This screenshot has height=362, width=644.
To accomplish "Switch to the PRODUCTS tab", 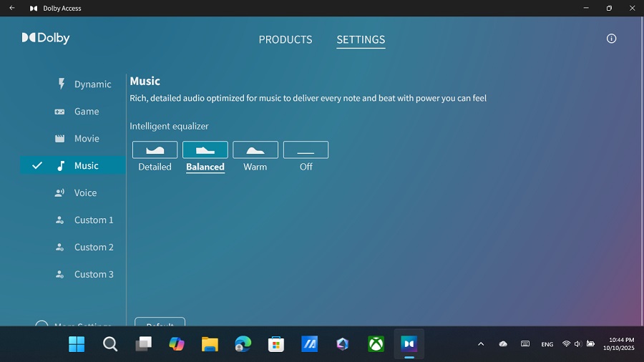I will (x=286, y=40).
